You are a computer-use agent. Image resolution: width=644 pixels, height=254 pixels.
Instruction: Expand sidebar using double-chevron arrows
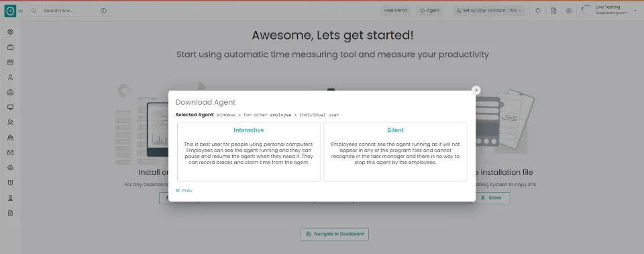[21, 11]
